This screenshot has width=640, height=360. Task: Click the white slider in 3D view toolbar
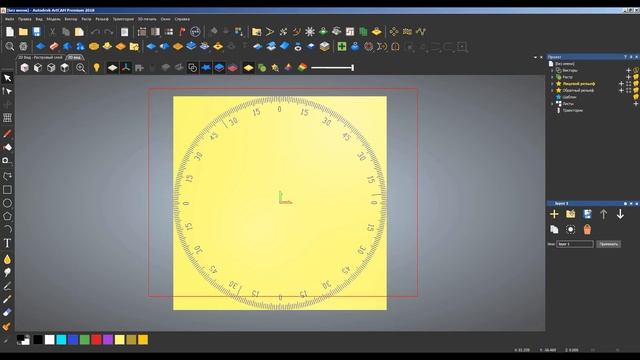(333, 68)
